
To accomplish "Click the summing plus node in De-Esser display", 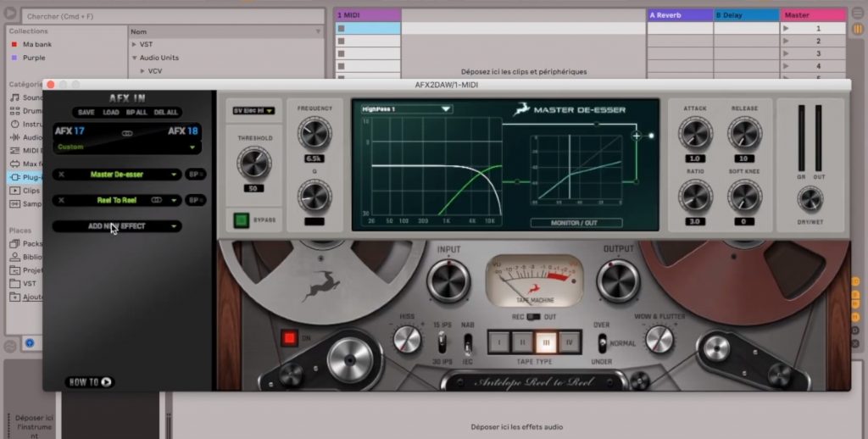I will (636, 136).
